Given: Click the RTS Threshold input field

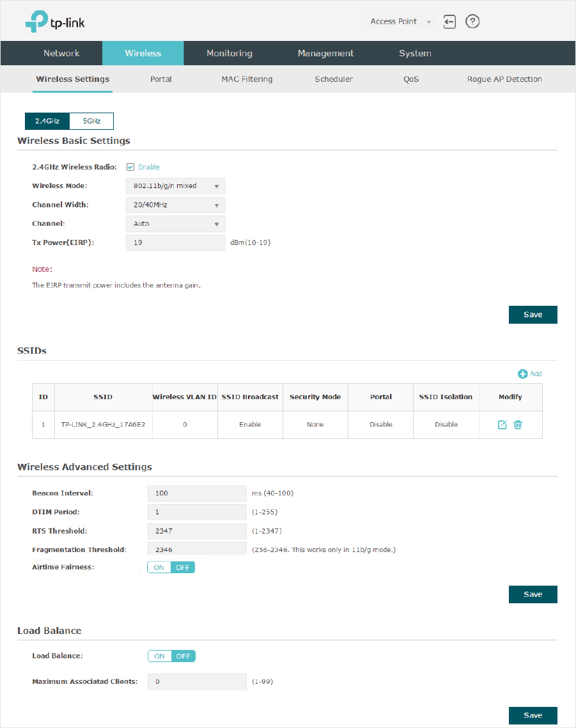Looking at the screenshot, I should [x=198, y=531].
